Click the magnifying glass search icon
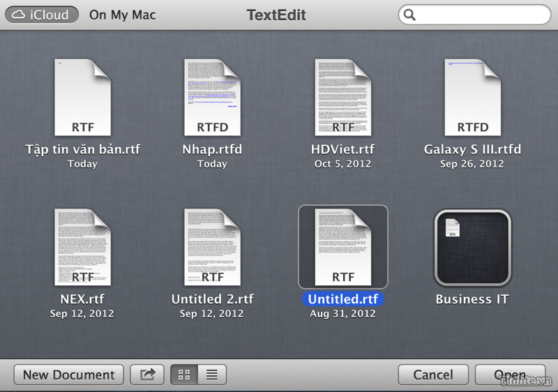Viewport: 558px width, 392px height. click(409, 15)
